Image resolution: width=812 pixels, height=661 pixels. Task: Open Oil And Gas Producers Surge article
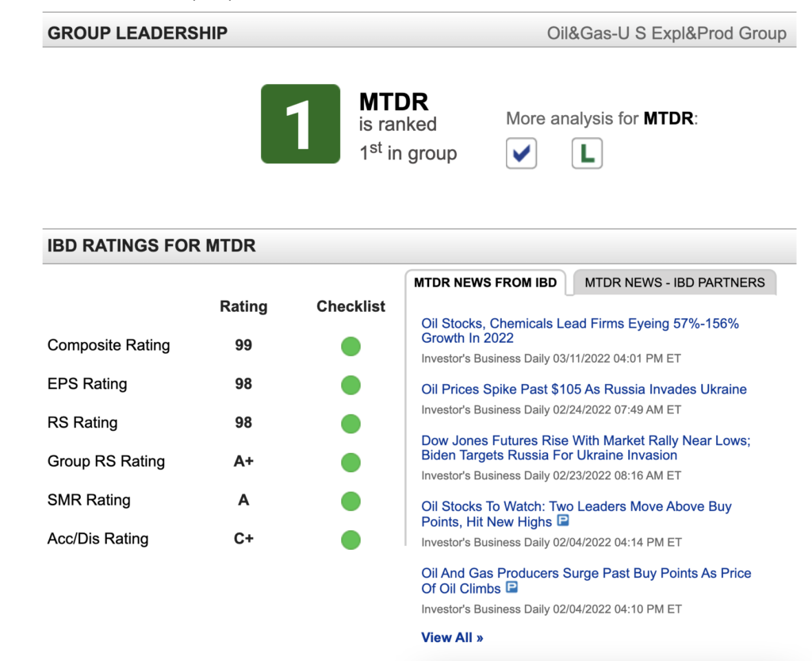tap(586, 581)
